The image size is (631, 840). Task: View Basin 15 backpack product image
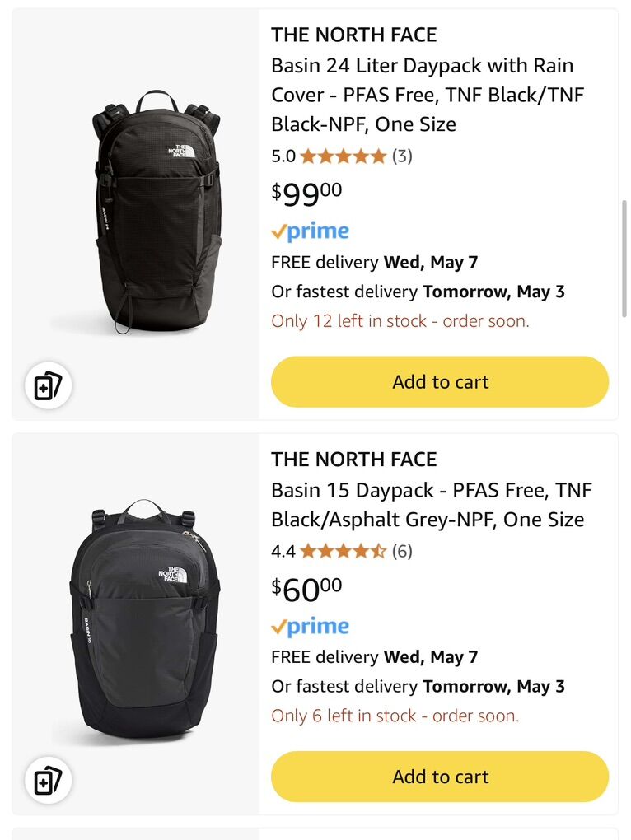[143, 619]
